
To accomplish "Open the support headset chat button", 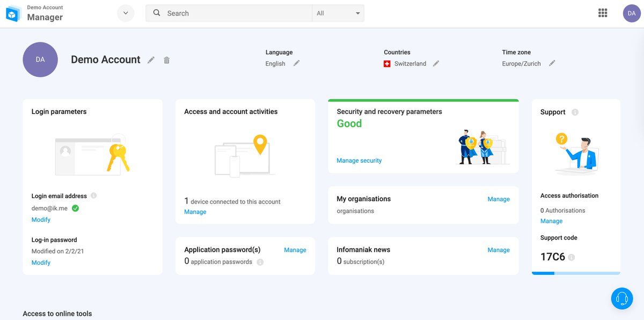I will [x=622, y=298].
